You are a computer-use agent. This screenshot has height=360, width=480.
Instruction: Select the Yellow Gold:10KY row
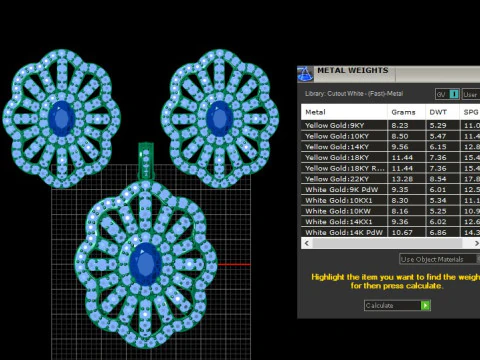pos(390,136)
